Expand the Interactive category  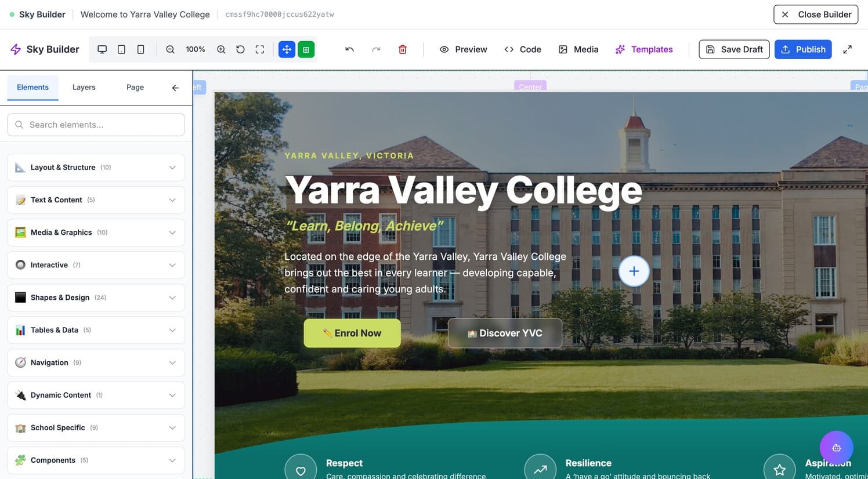[x=96, y=265]
